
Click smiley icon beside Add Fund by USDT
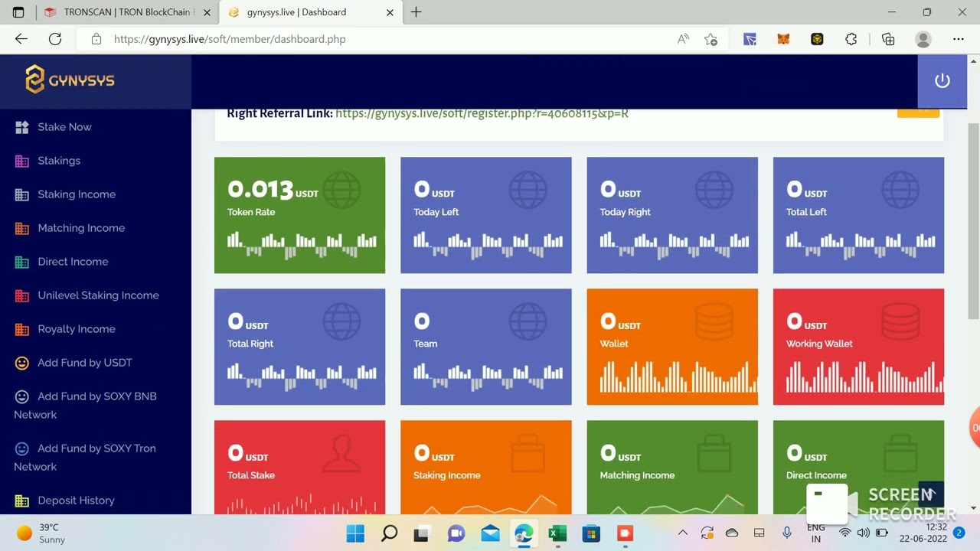pos(22,363)
